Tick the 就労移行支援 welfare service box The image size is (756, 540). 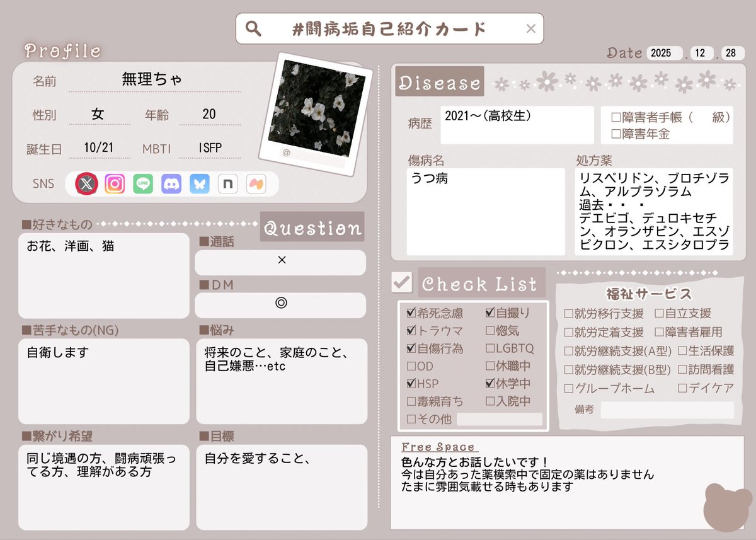tap(569, 313)
